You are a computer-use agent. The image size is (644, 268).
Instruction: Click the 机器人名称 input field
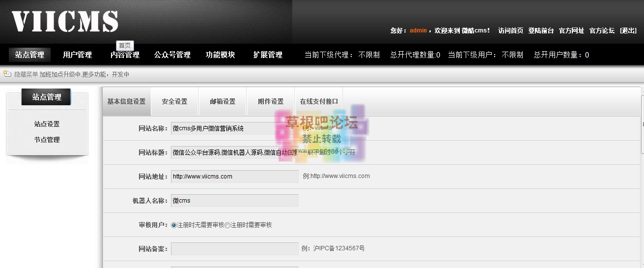coord(234,201)
